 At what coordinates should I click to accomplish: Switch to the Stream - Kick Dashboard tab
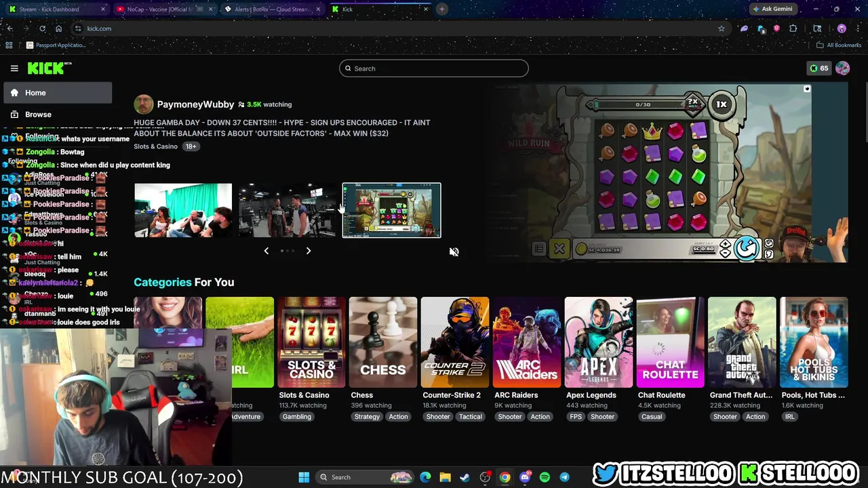click(x=56, y=9)
